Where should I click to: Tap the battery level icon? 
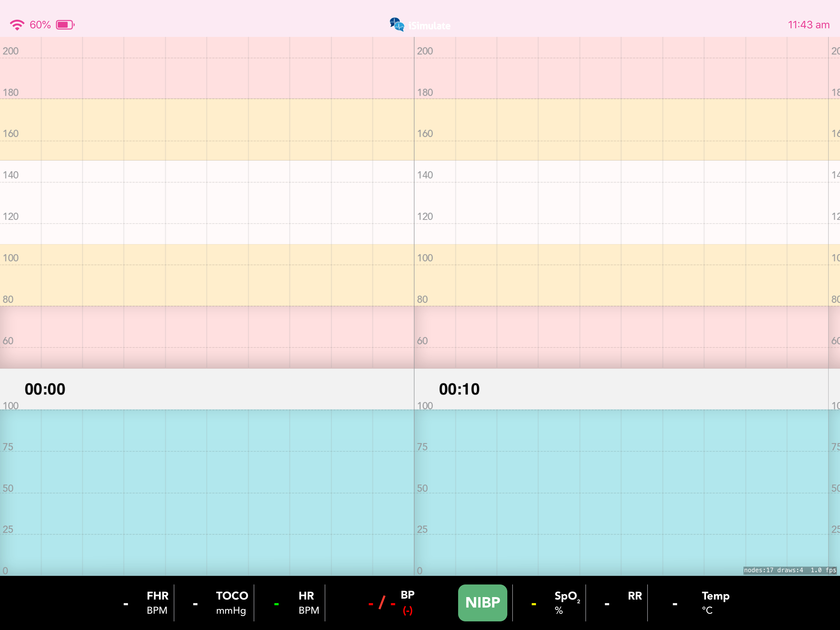tap(65, 25)
